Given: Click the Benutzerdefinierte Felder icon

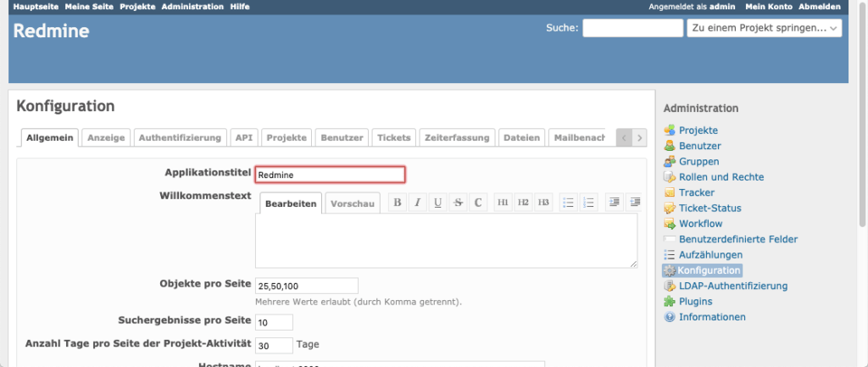Looking at the screenshot, I should point(670,239).
